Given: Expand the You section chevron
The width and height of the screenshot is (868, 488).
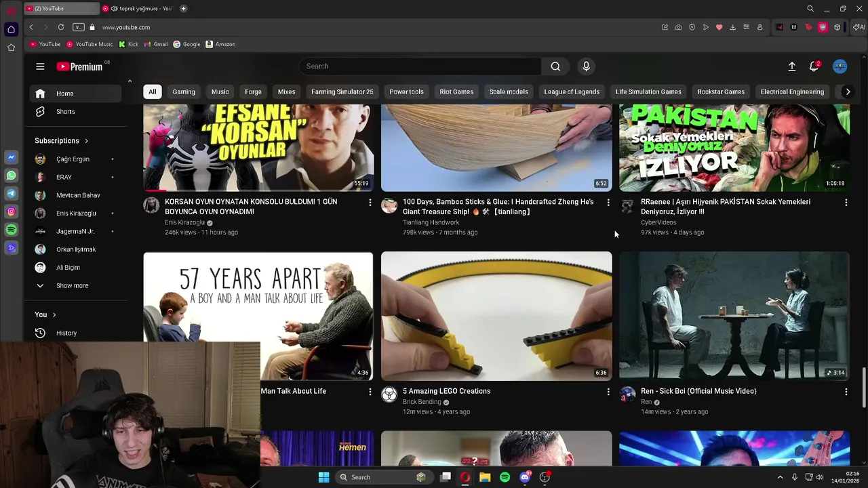Looking at the screenshot, I should click(54, 314).
